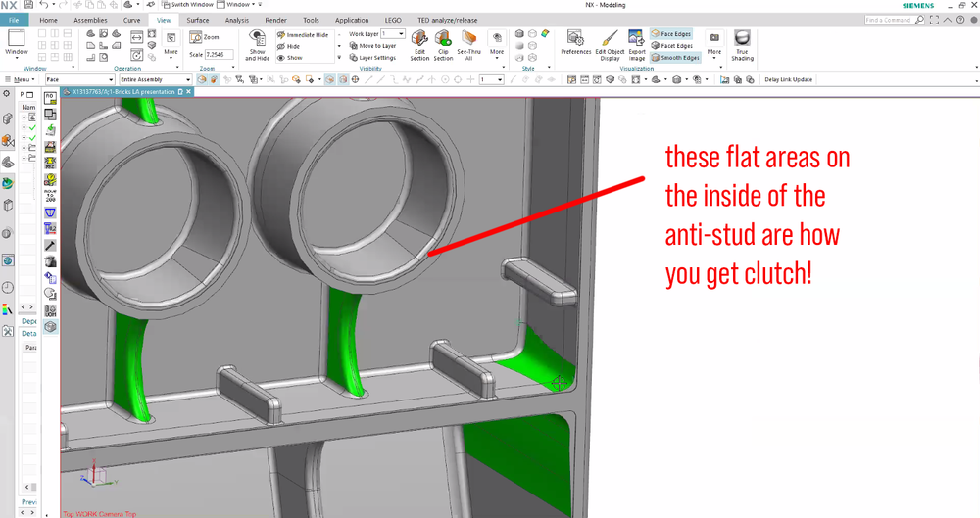Image resolution: width=980 pixels, height=518 pixels.
Task: Toggle full screen mode icon
Action: [x=934, y=20]
